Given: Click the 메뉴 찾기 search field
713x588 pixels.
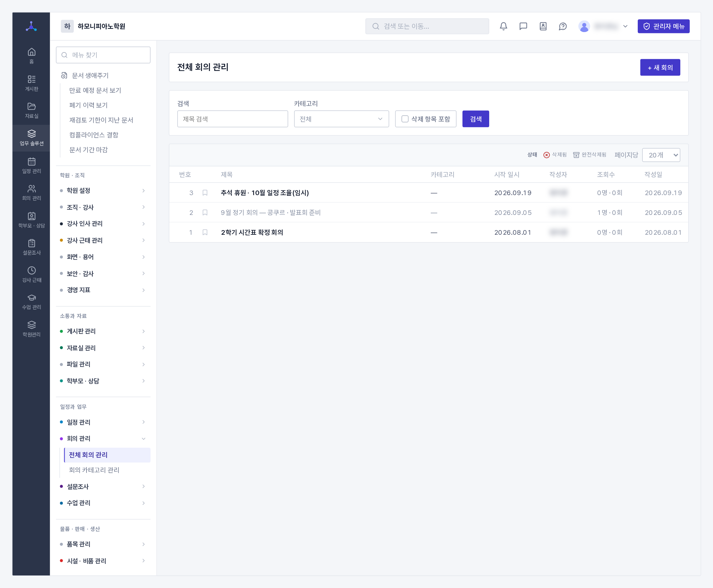Looking at the screenshot, I should [103, 55].
